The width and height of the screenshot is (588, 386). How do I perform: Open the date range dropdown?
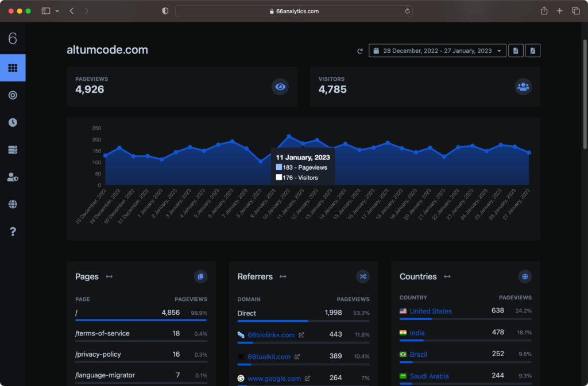tap(437, 50)
